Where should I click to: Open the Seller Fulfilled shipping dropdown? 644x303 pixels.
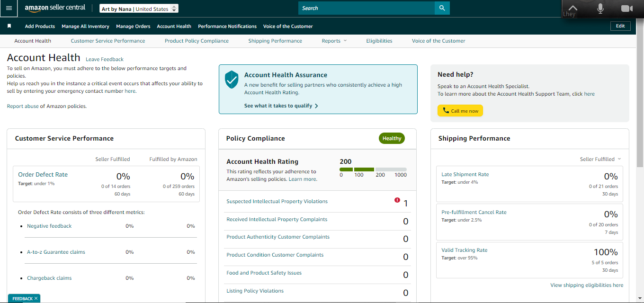[x=600, y=159]
